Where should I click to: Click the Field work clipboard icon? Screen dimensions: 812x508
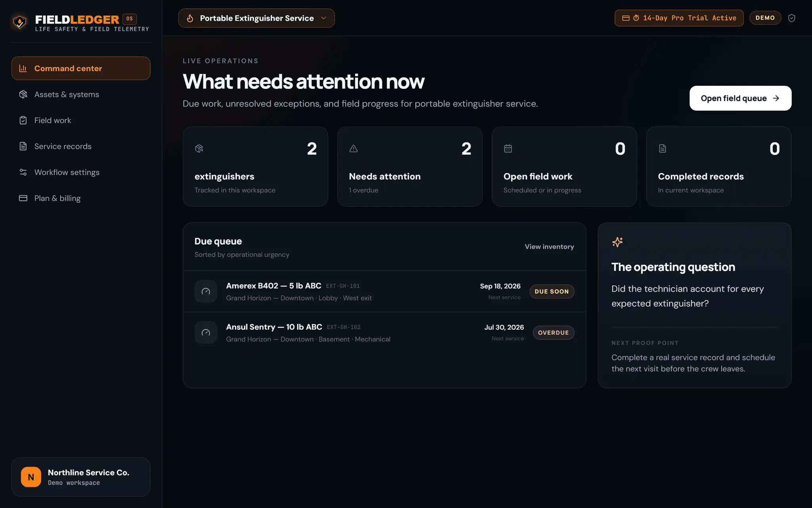[23, 120]
